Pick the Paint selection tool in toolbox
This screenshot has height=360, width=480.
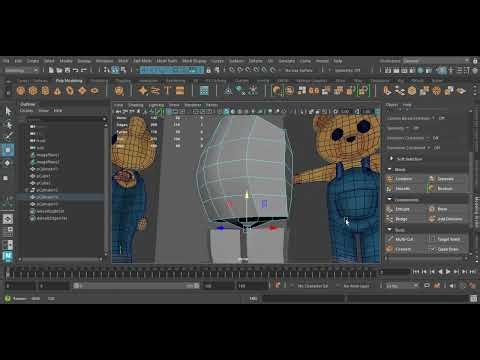pos(8,136)
